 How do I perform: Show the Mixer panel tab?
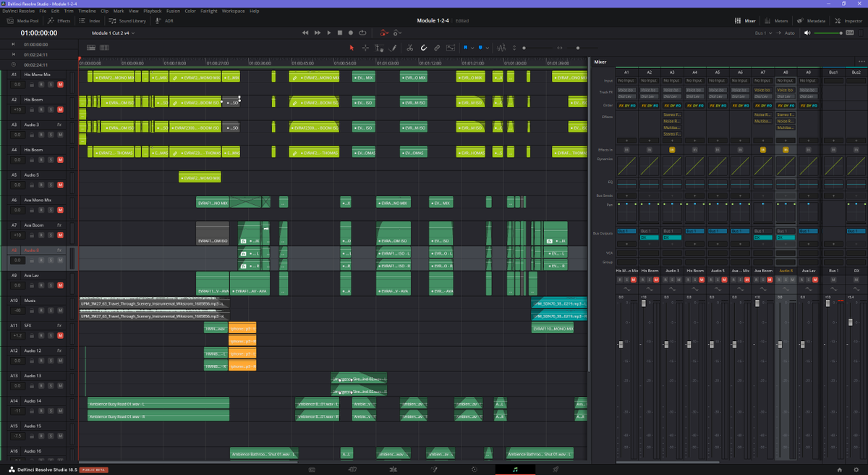pyautogui.click(x=745, y=21)
